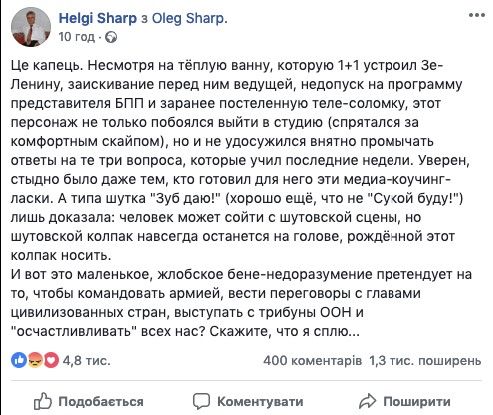The height and width of the screenshot is (415, 493).
Task: Click the blue Like reaction icon
Action: coord(19,360)
